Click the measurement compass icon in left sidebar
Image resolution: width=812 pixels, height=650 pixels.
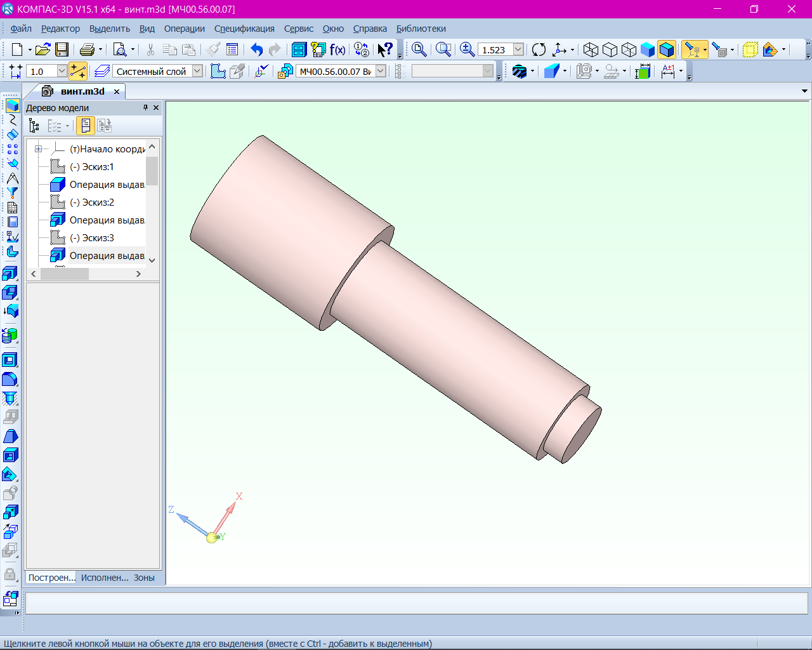(12, 178)
